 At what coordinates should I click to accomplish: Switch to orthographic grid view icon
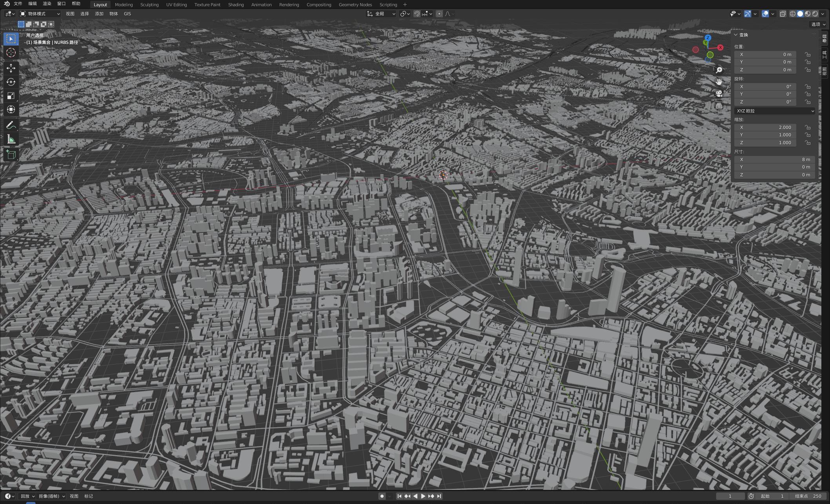tap(719, 106)
